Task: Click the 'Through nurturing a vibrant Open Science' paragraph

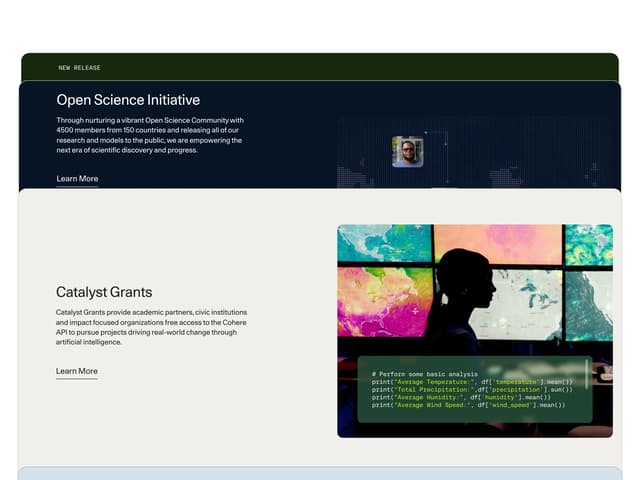Action: [x=150, y=135]
